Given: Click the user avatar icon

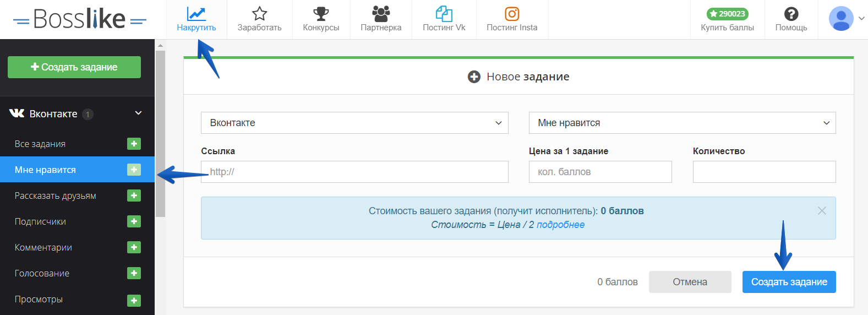Looking at the screenshot, I should coord(841,19).
